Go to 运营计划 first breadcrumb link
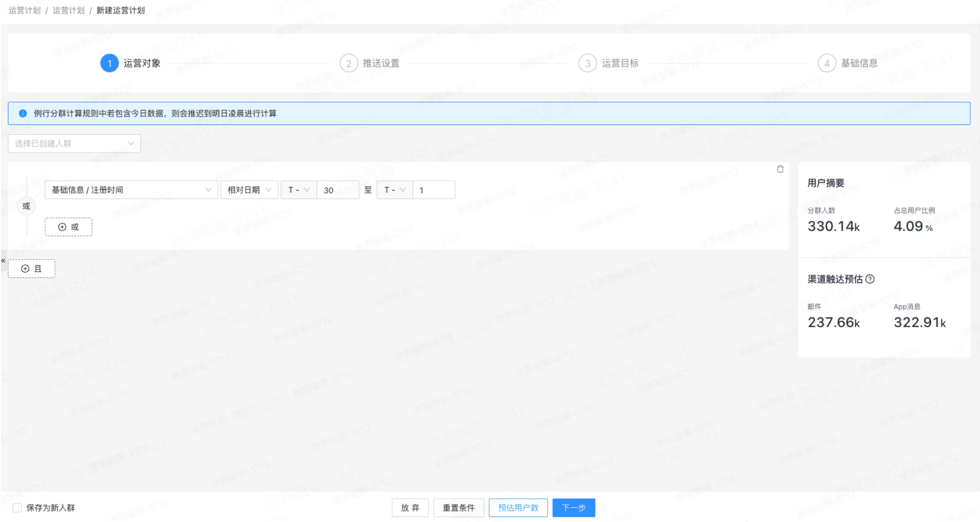Image resolution: width=980 pixels, height=522 pixels. (25, 10)
